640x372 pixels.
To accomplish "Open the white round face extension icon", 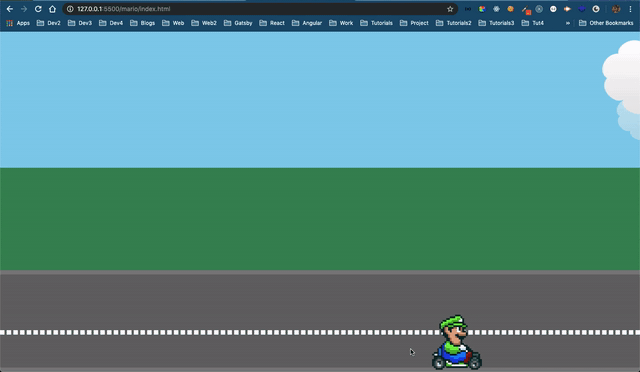I will [x=553, y=9].
